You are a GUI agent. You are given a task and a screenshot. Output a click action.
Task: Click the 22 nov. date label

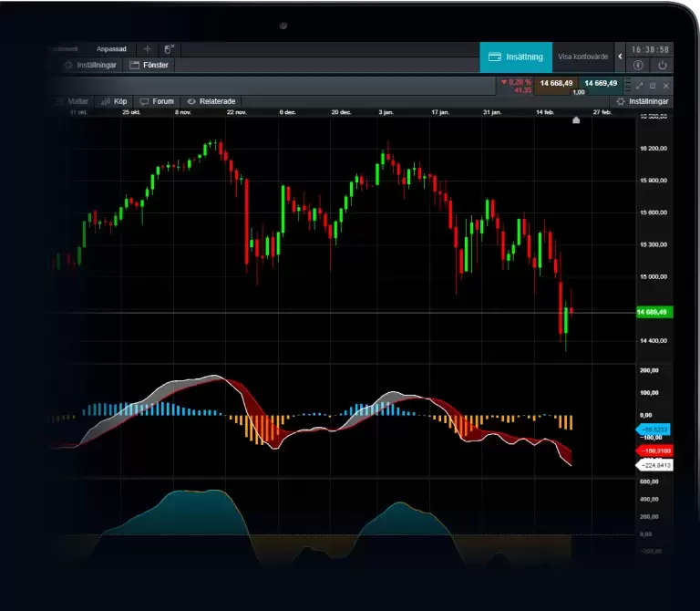click(237, 112)
